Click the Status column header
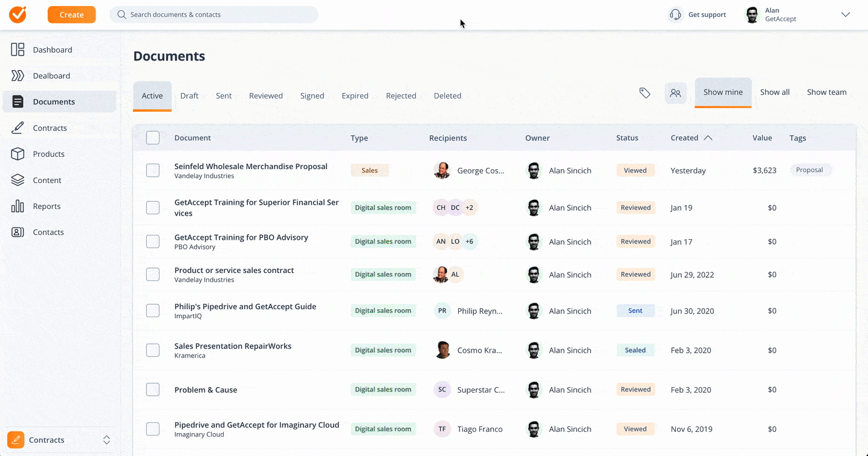Image resolution: width=868 pixels, height=456 pixels. pos(627,138)
